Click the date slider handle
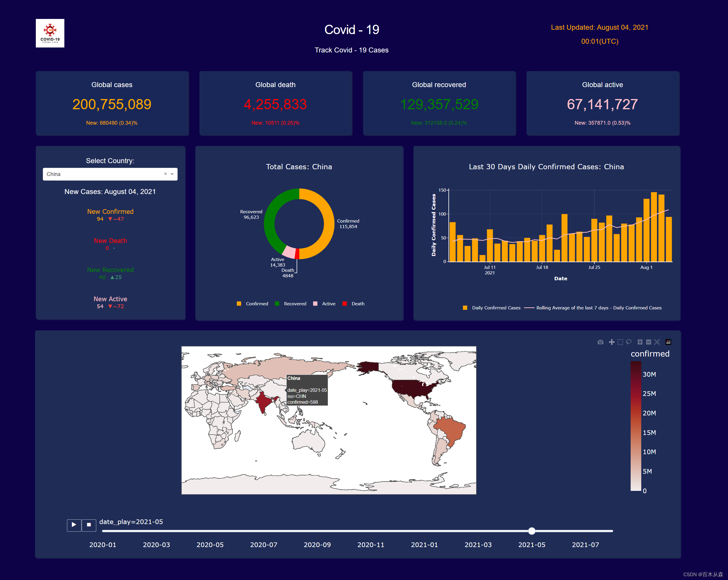Viewport: 728px width, 580px height. [531, 531]
